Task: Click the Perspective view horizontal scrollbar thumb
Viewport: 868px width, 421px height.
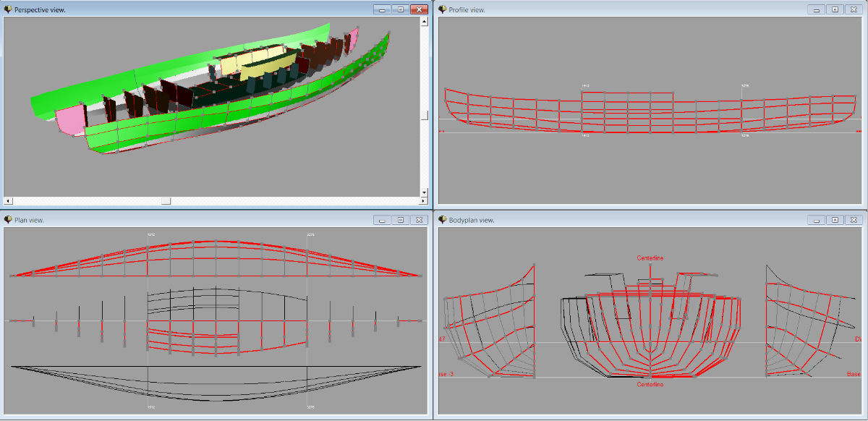Action: (166, 200)
